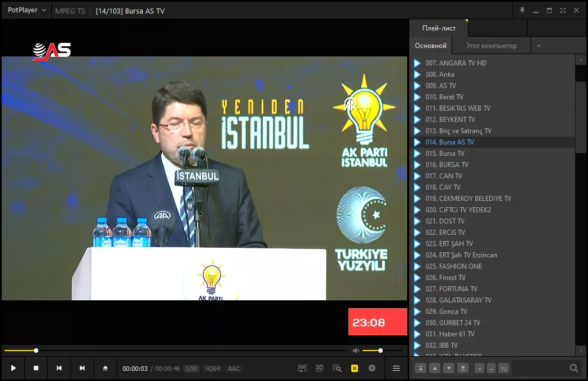Select 007. ANGARA TV HD in the playlist

(493, 63)
